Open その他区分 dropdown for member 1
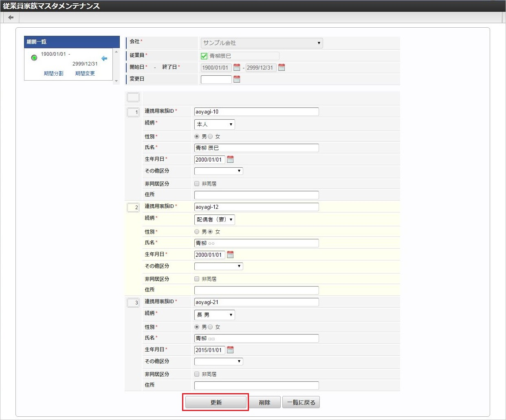 pyautogui.click(x=218, y=171)
